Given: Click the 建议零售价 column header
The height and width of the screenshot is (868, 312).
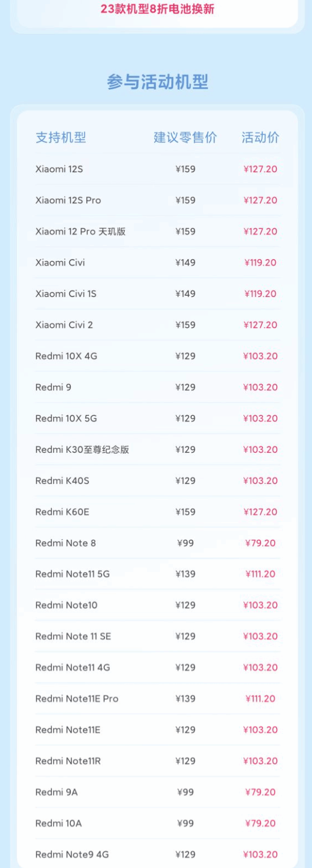Looking at the screenshot, I should (185, 137).
